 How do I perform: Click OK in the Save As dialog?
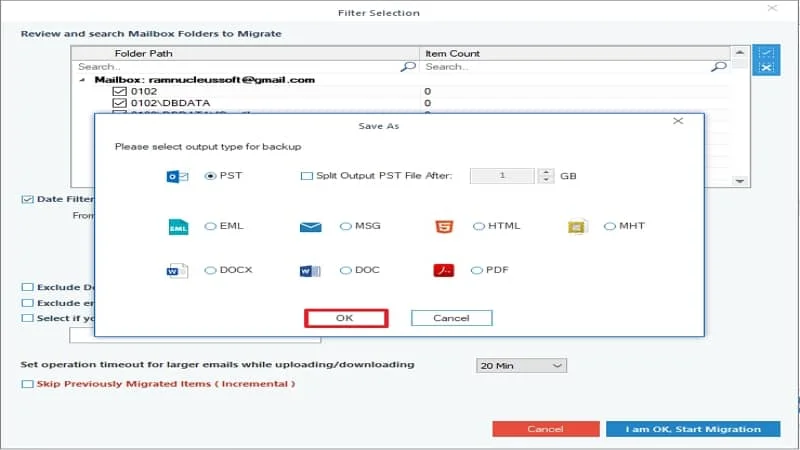346,318
